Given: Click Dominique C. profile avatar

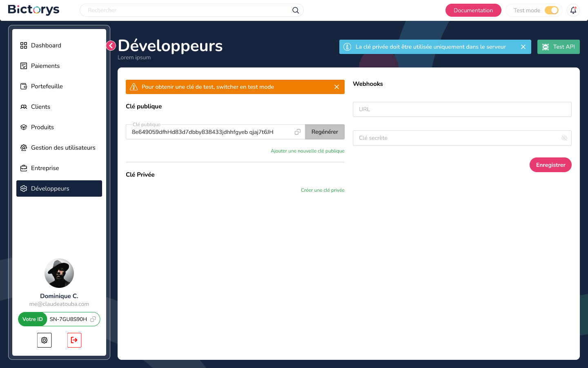Looking at the screenshot, I should click(59, 273).
